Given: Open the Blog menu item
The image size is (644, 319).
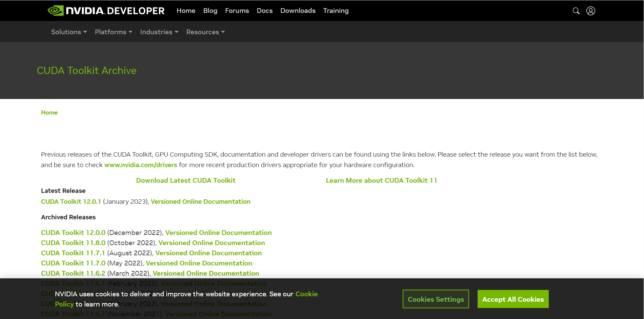Looking at the screenshot, I should [x=210, y=11].
